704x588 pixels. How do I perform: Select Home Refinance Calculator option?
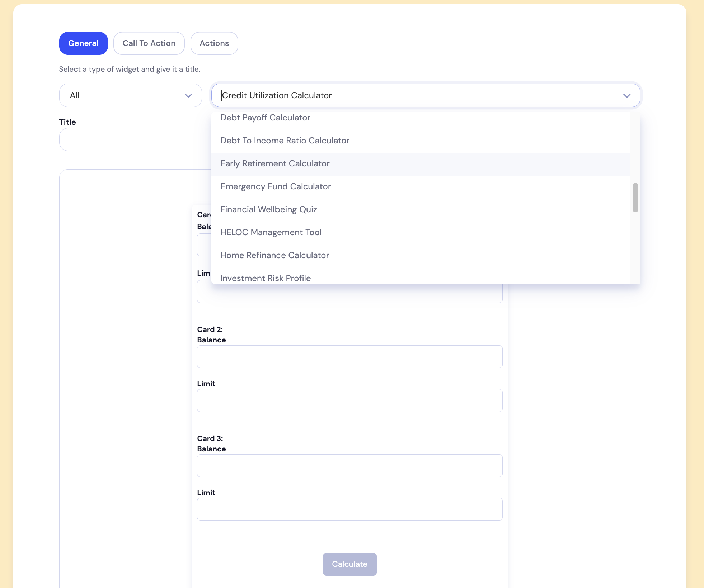click(274, 255)
